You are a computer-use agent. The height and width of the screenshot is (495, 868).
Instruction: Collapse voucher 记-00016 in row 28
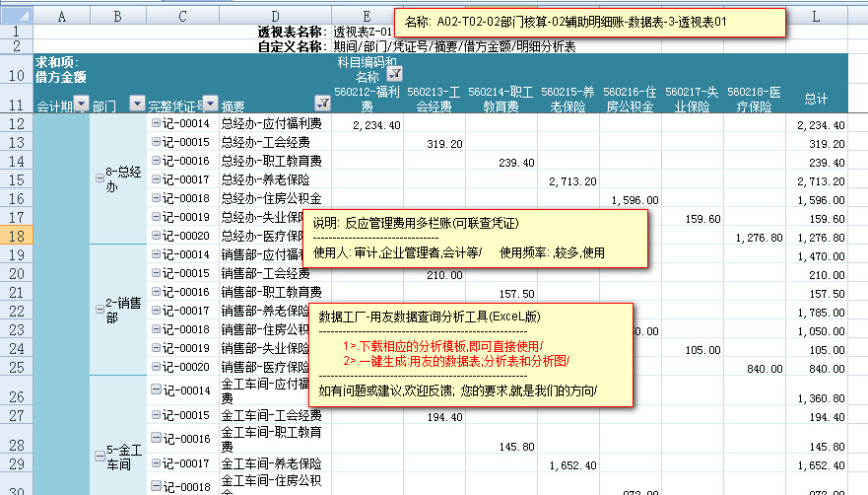click(157, 438)
